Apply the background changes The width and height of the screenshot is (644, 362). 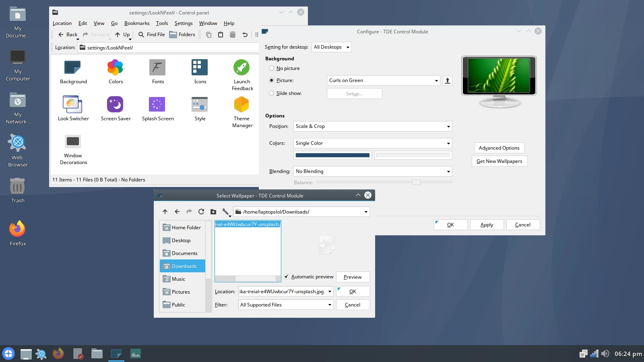pos(487,224)
